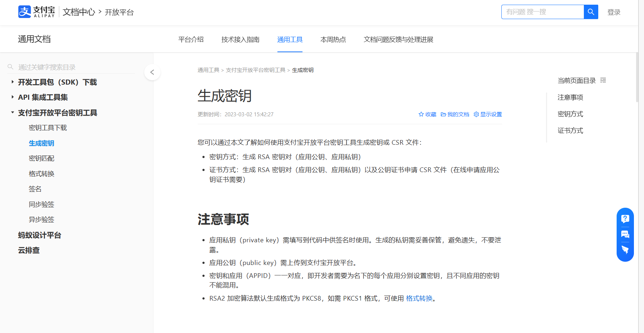Viewport: 644px width, 333px height.
Task: Open 文档问题反馈与处理进展 tab
Action: (398, 39)
